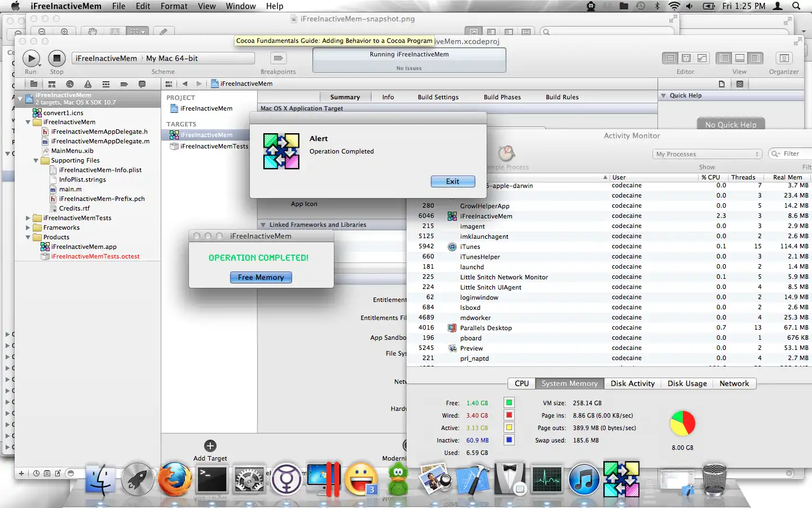The height and width of the screenshot is (508, 812).
Task: Open the Symbol navigator in Xcode
Action: pos(52,84)
